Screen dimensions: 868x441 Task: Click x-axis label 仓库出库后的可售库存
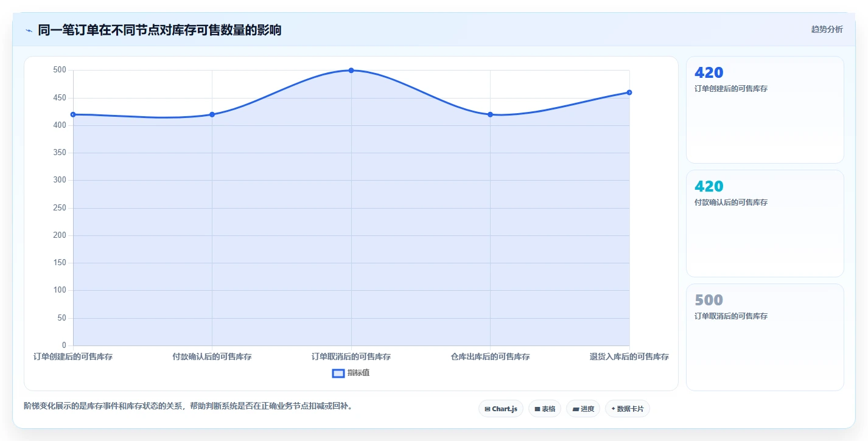pos(490,357)
